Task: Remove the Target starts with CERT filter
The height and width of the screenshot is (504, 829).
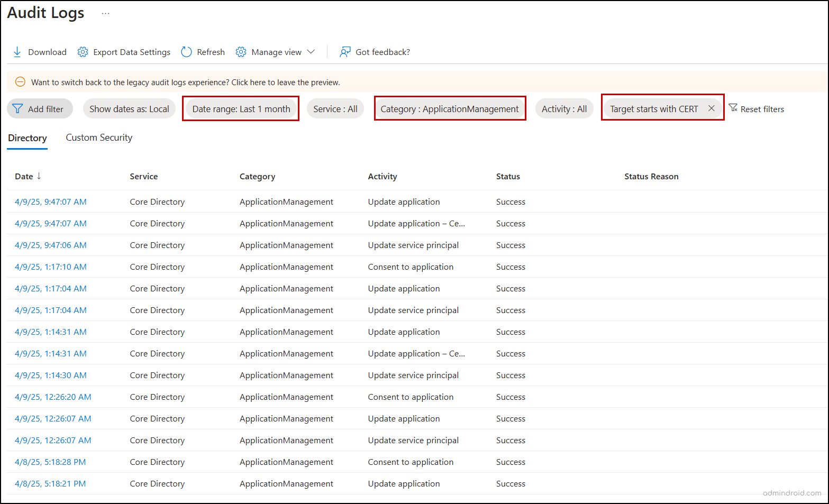Action: tap(712, 108)
